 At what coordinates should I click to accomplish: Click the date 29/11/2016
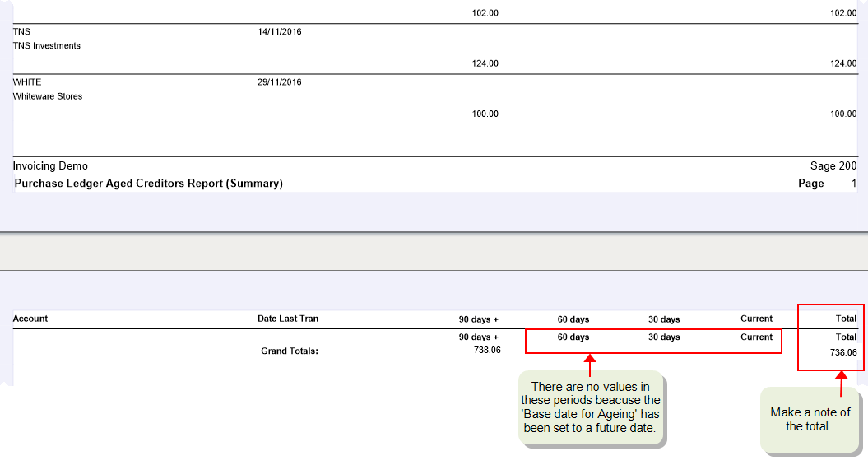pos(280,82)
